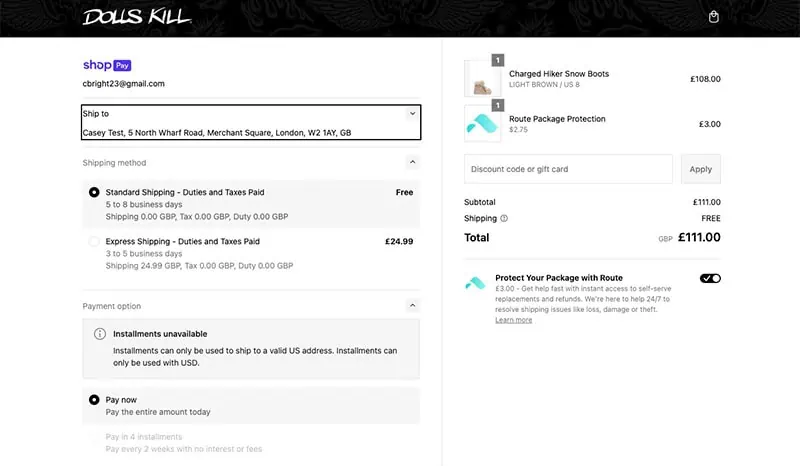Click the Shop Pay logo
The height and width of the screenshot is (466, 800).
tap(107, 65)
